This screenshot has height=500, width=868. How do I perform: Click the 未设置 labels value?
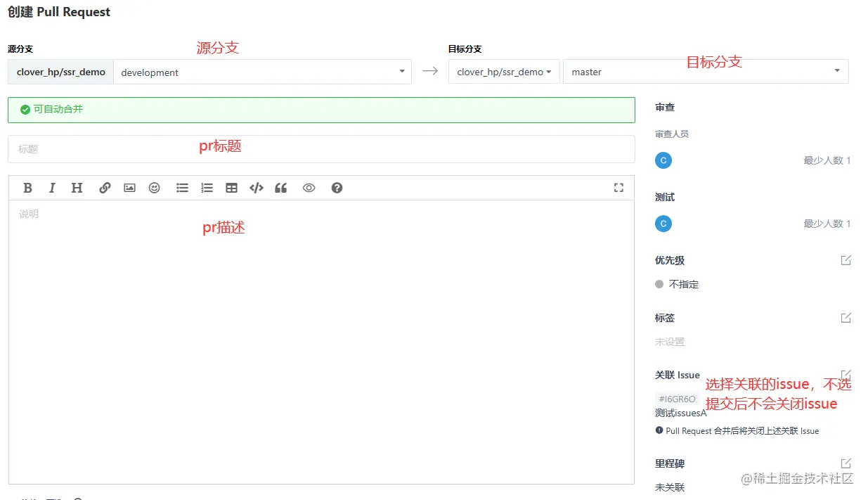tap(670, 342)
